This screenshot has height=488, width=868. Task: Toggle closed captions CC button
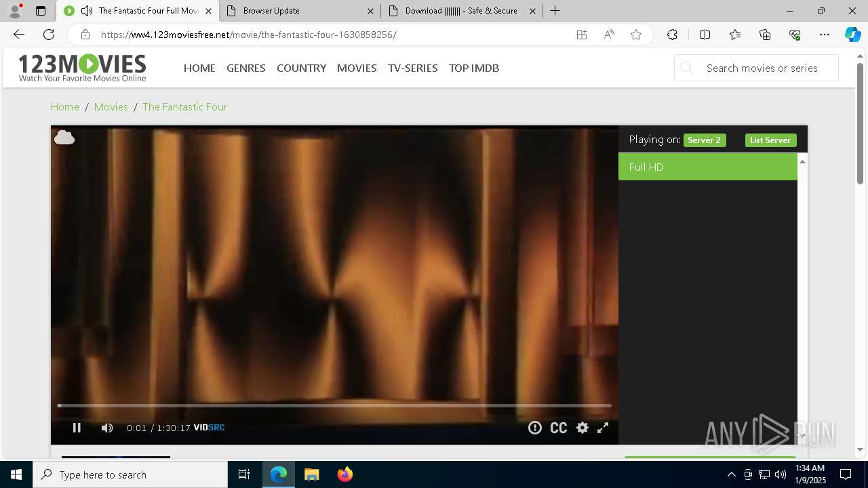click(x=559, y=428)
